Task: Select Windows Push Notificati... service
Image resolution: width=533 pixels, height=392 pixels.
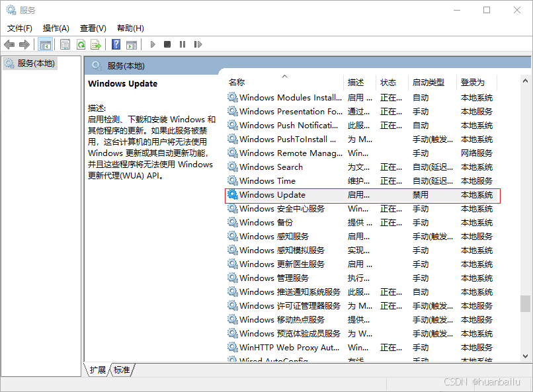Action: coord(362,126)
